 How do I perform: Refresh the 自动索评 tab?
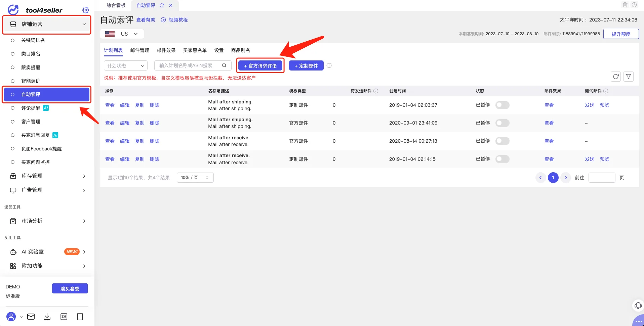click(162, 5)
